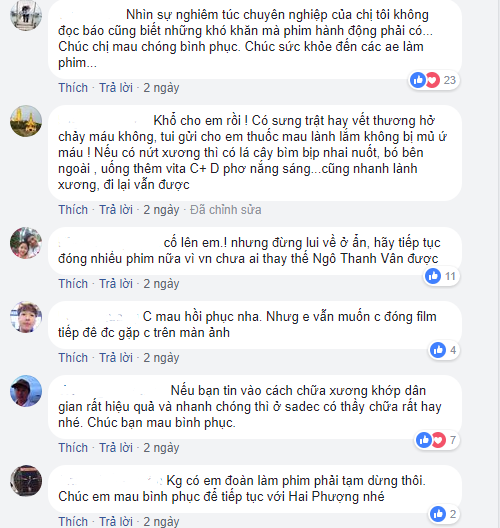Like the 'Nhìn sự nghiêm túc chuyên nghiệp' comment
This screenshot has height=528, width=500.
(73, 88)
